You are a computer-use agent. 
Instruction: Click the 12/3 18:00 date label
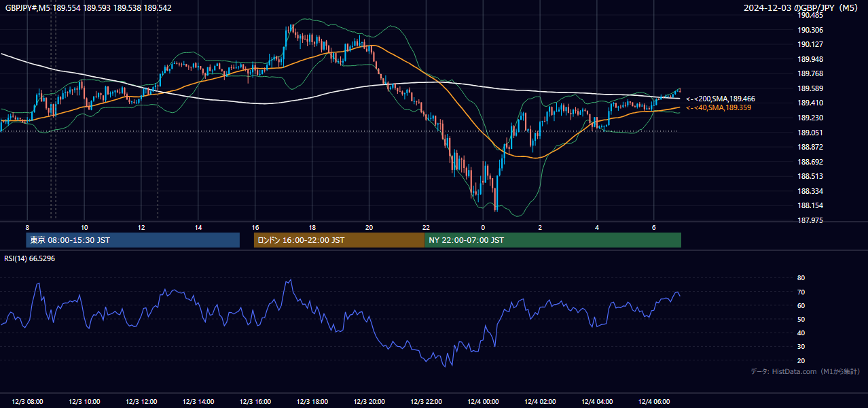(x=313, y=402)
